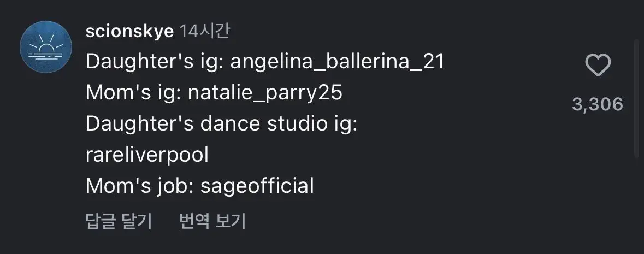Image resolution: width=644 pixels, height=254 pixels.
Task: Click 답글 달기 to reply
Action: [119, 221]
